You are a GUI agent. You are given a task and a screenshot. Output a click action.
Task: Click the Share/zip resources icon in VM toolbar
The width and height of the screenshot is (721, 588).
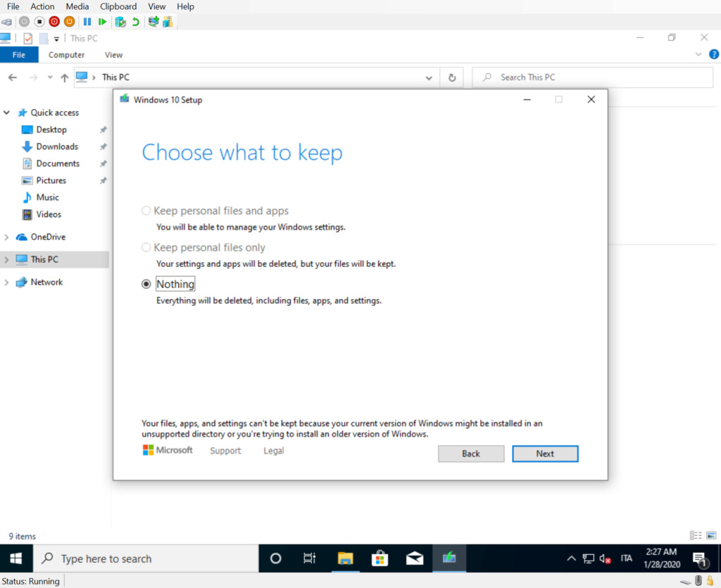168,22
